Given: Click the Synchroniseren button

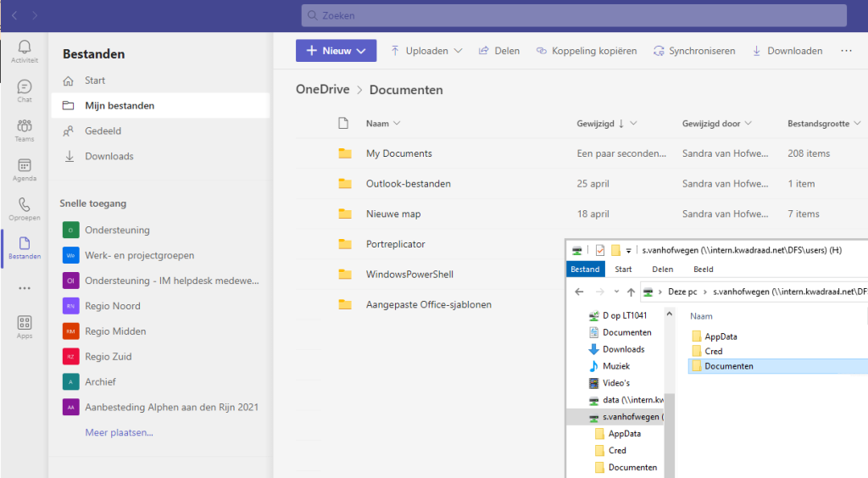Looking at the screenshot, I should pyautogui.click(x=694, y=51).
